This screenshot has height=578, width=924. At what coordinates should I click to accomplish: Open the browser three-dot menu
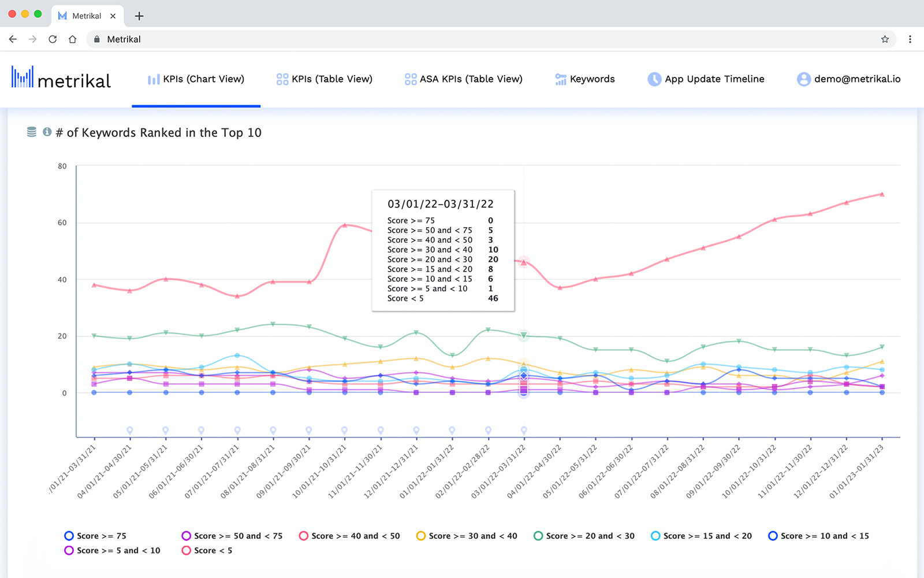click(x=910, y=39)
